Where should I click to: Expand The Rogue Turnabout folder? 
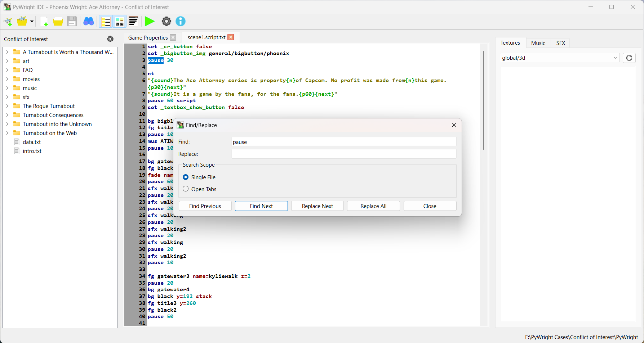[7, 106]
